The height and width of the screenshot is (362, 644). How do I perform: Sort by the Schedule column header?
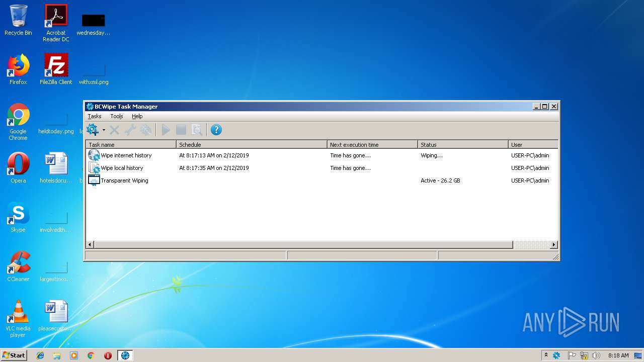click(x=252, y=144)
